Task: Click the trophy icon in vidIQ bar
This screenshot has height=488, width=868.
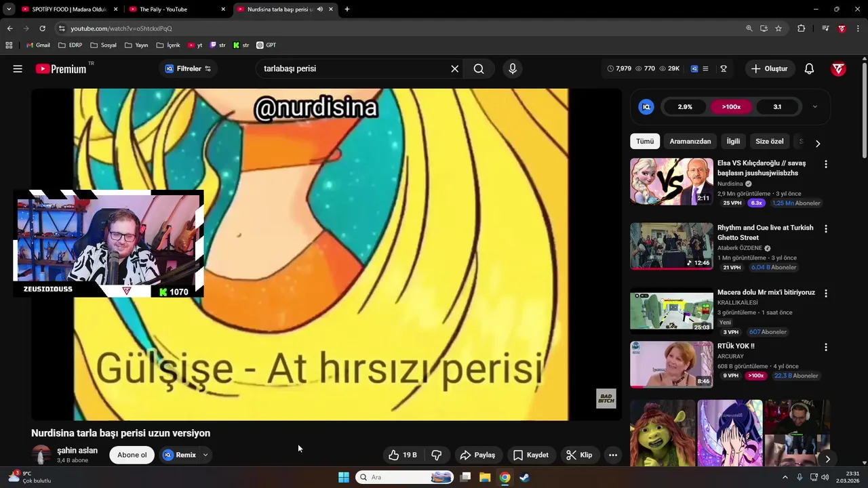Action: point(724,68)
